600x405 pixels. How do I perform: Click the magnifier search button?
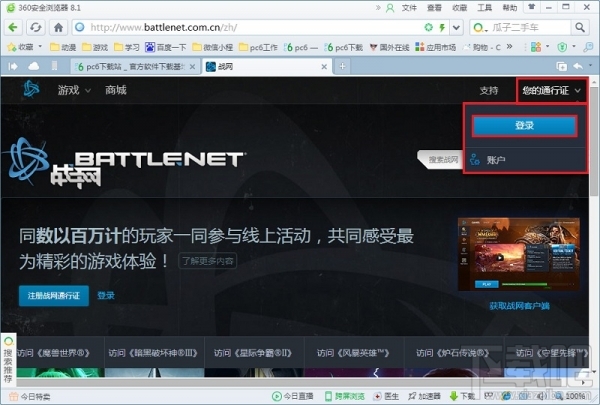[580, 27]
